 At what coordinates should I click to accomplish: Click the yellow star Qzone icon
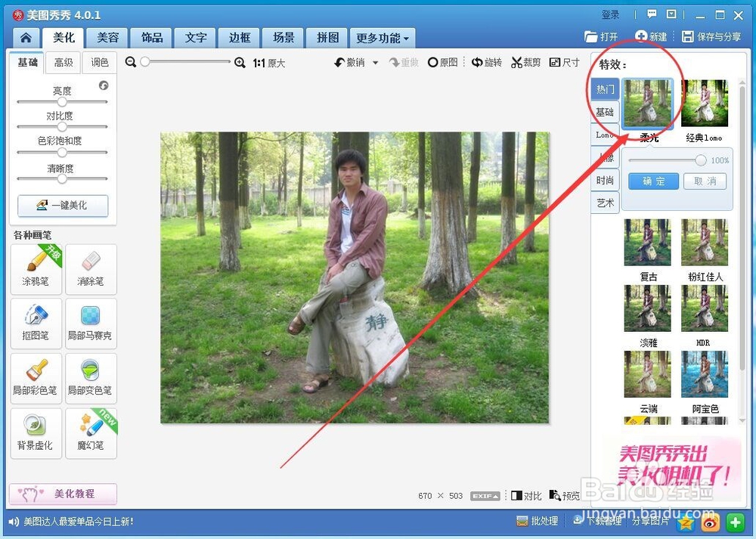(686, 522)
